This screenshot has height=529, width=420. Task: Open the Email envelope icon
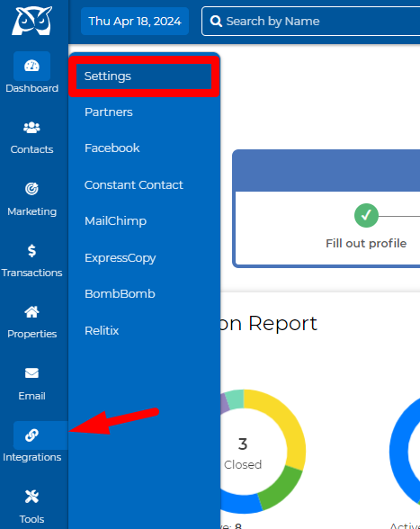tap(31, 373)
